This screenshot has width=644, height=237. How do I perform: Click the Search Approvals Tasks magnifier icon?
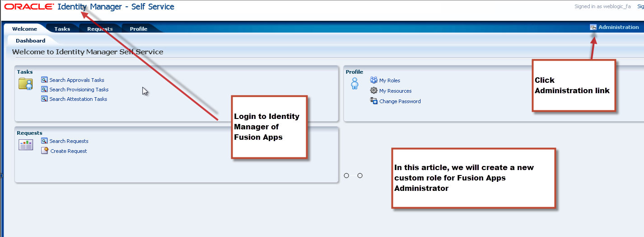point(44,80)
